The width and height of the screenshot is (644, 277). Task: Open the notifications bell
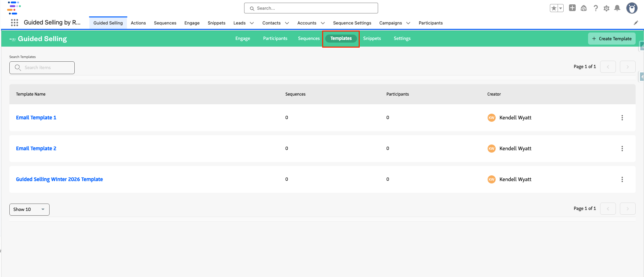[x=617, y=8]
